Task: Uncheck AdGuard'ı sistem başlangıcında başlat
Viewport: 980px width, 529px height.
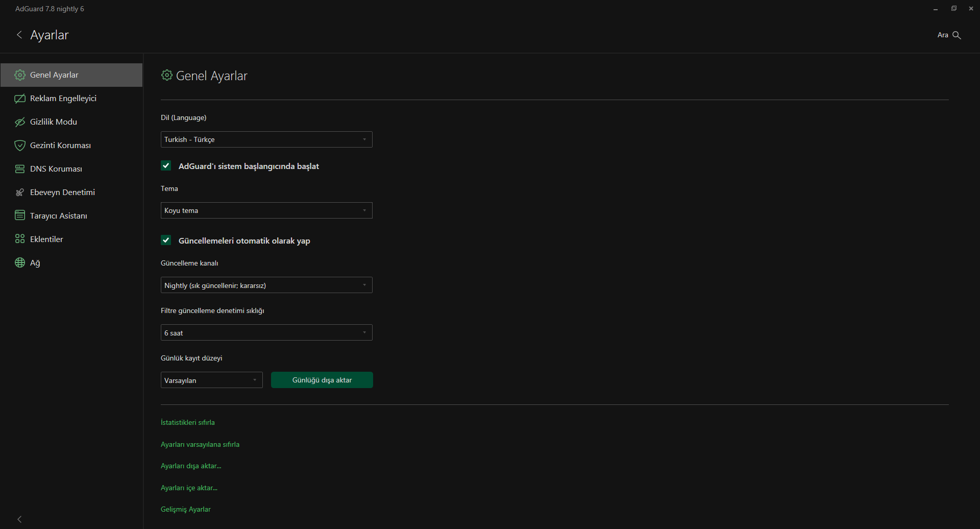Action: (166, 165)
